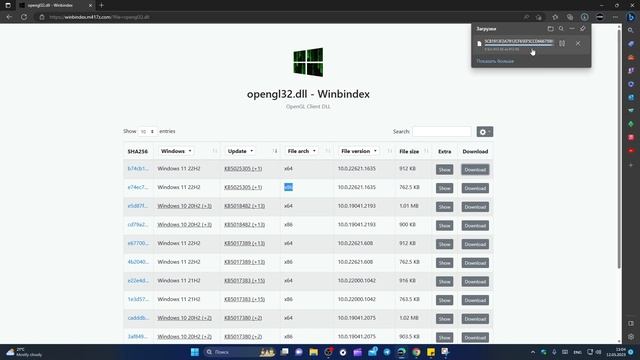Open browser settings ellipsis menu
Image resolution: width=640 pixels, height=360 pixels.
615,17
